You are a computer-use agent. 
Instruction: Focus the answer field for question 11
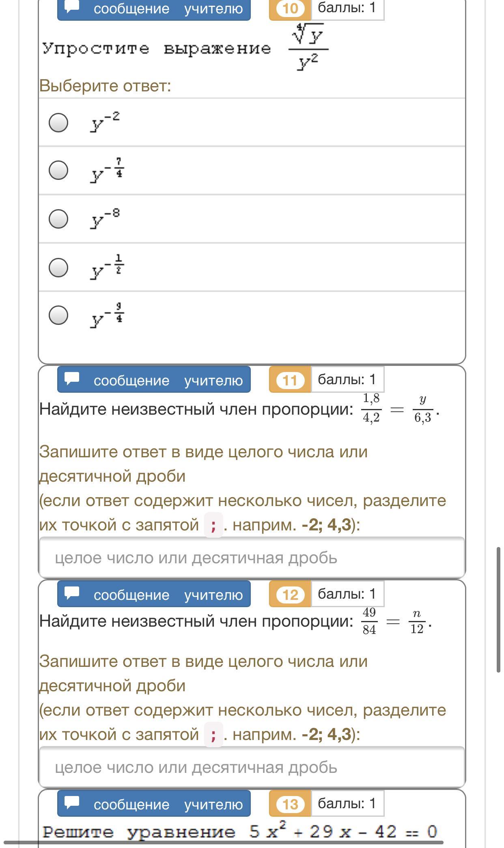coord(252,558)
